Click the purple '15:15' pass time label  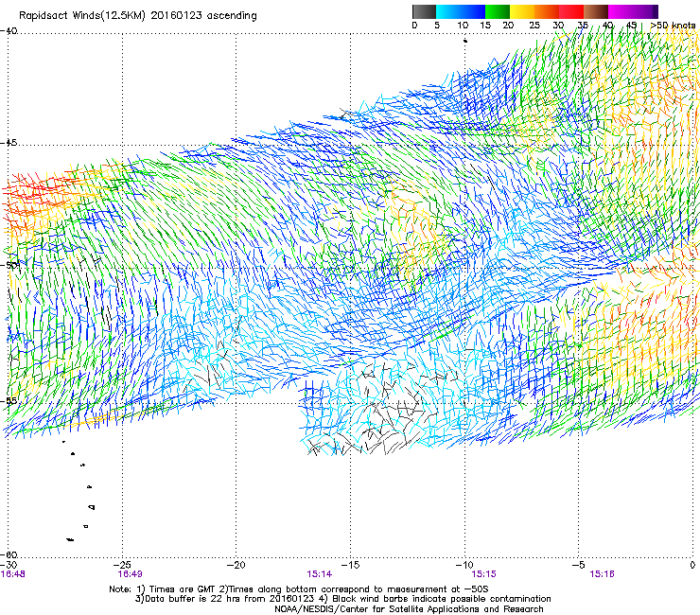tap(484, 574)
